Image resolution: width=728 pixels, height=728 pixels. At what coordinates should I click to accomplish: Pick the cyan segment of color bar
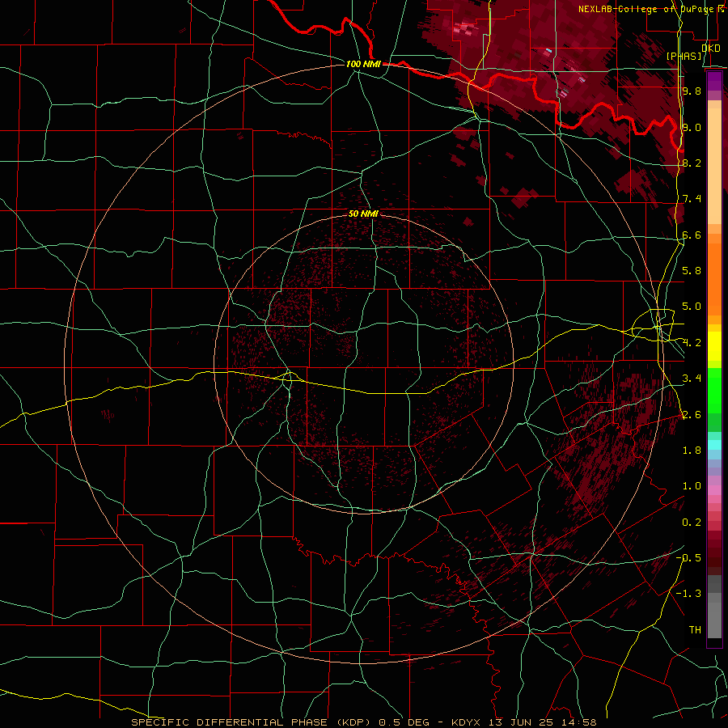714,444
